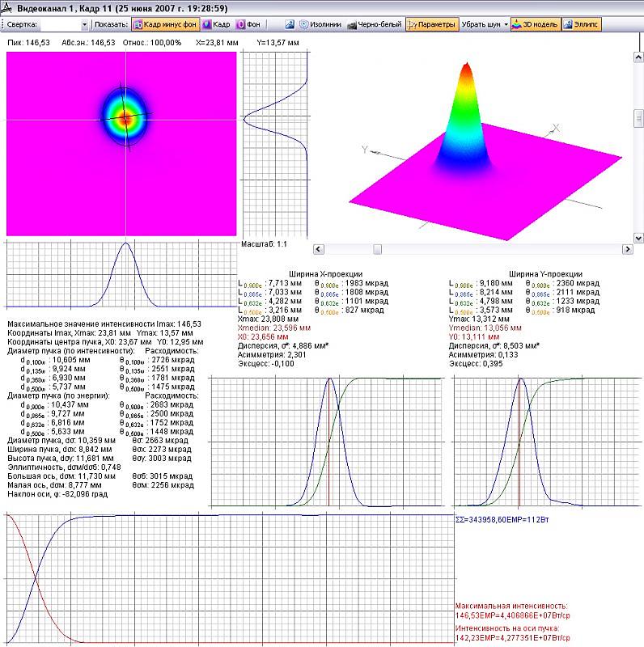Select the 'Y=13,57 мм' coordinate

[278, 43]
